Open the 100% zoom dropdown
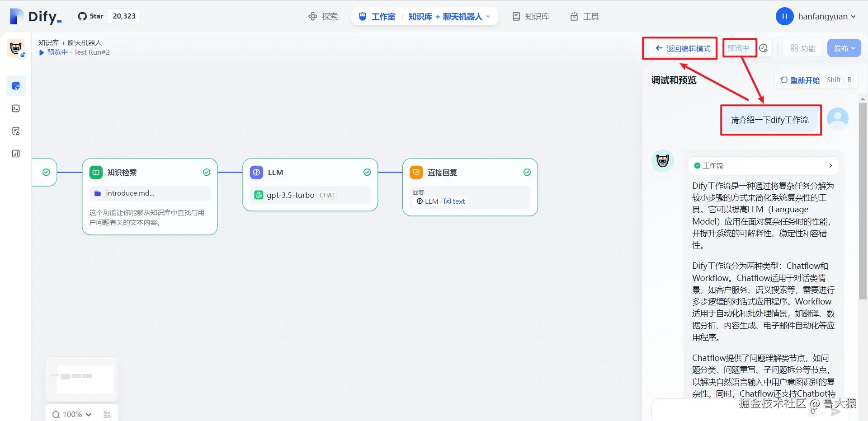Screen dimensions: 868x421 (72, 414)
